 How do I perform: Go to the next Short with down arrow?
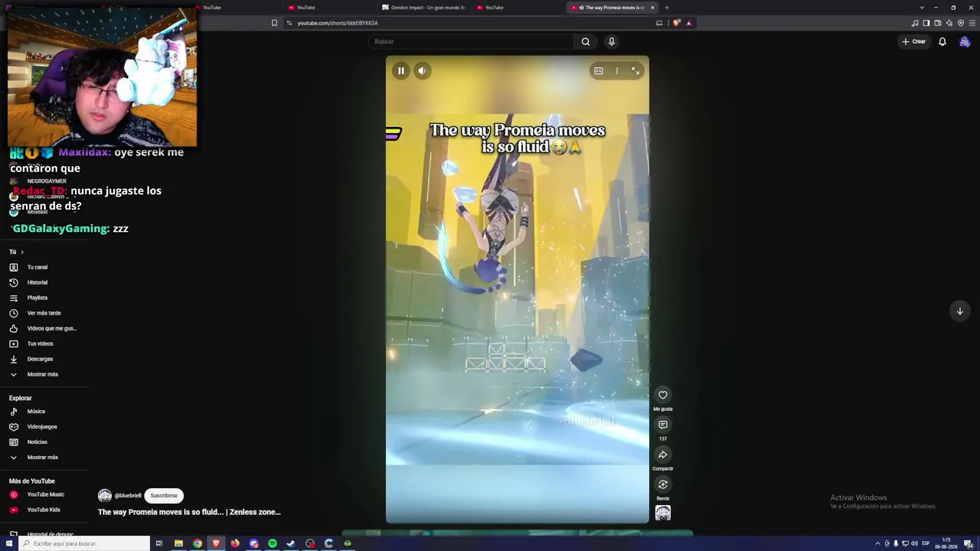[x=959, y=311]
